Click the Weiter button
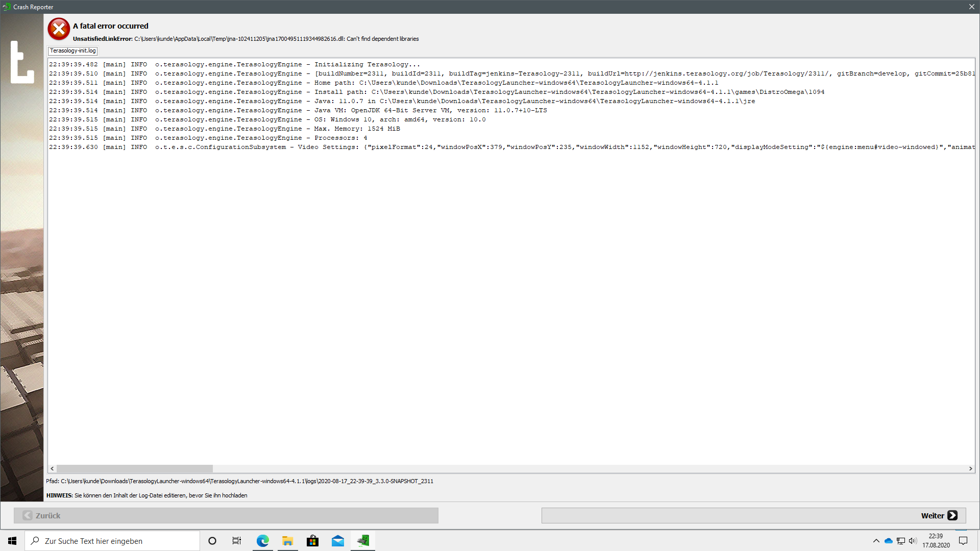This screenshot has height=551, width=980. (753, 515)
